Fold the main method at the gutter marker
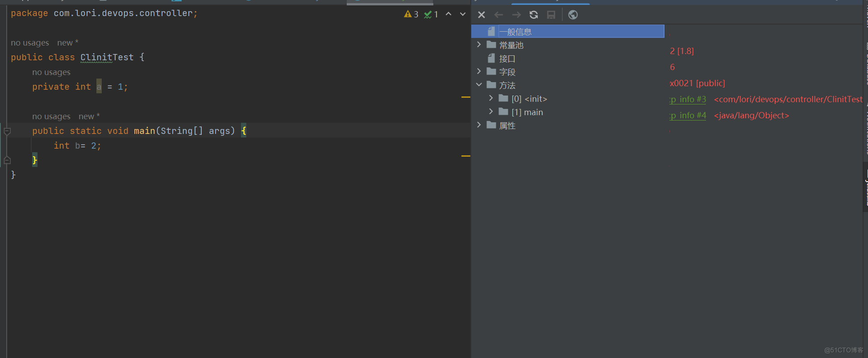Screen dimensions: 868x358 pyautogui.click(x=7, y=131)
